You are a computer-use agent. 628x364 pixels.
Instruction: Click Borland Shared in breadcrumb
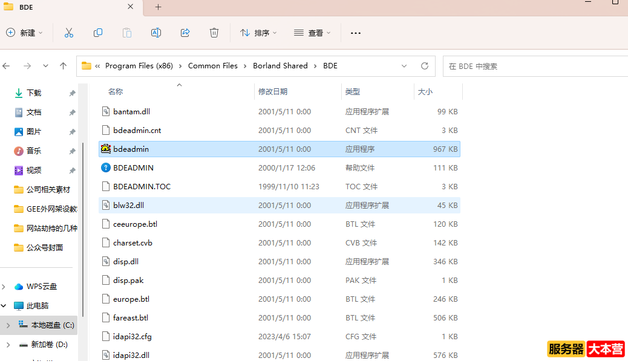click(x=280, y=66)
